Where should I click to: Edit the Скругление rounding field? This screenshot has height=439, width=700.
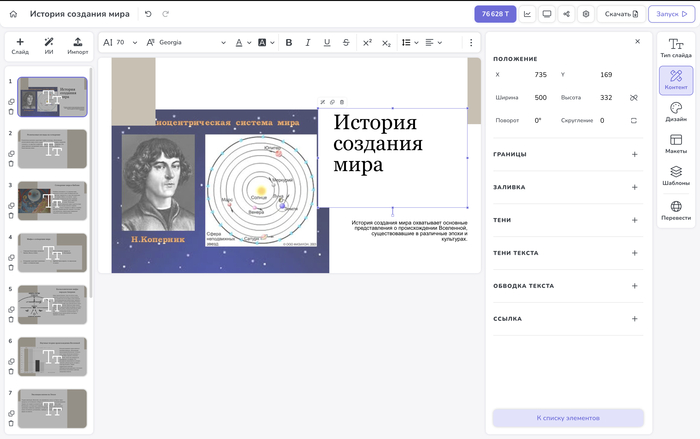tap(602, 121)
